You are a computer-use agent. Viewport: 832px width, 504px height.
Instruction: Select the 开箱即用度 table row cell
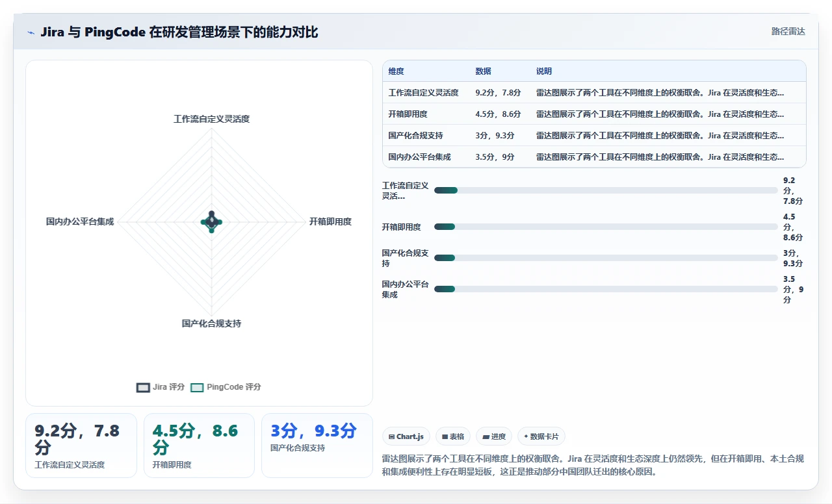pos(408,114)
